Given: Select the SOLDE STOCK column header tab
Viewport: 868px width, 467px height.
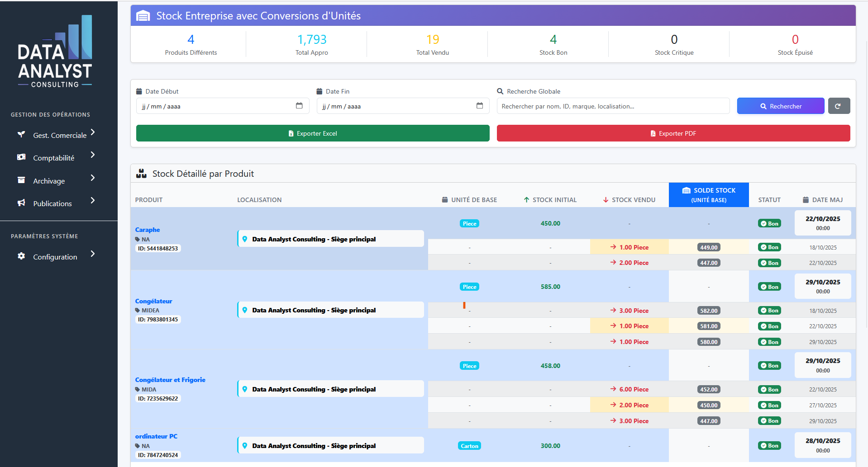Looking at the screenshot, I should pyautogui.click(x=708, y=194).
